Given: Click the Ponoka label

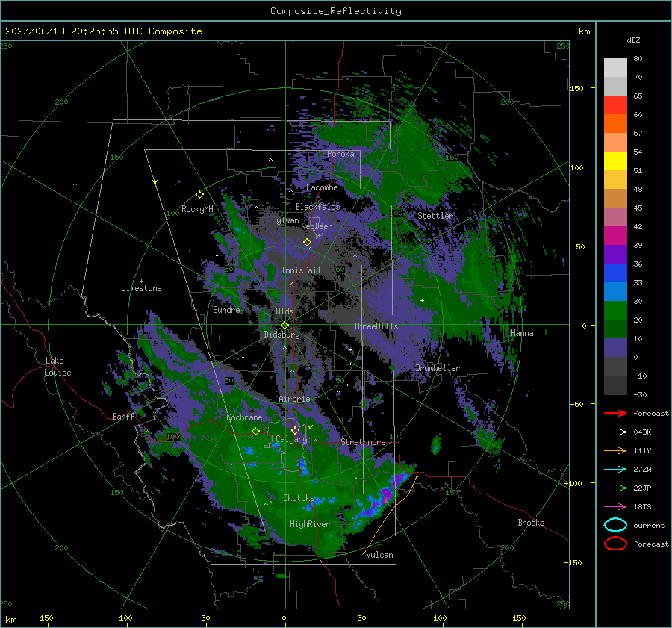Looking at the screenshot, I should coord(340,154).
